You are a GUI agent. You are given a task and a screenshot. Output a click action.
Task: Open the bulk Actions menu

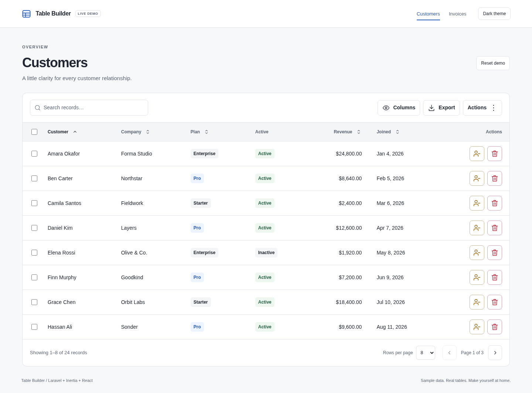pos(482,108)
